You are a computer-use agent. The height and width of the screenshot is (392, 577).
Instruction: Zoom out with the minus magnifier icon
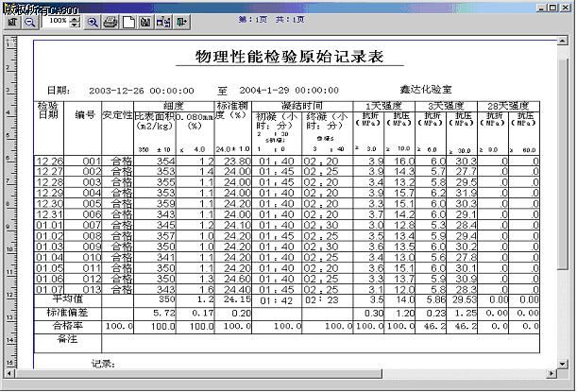pyautogui.click(x=28, y=20)
